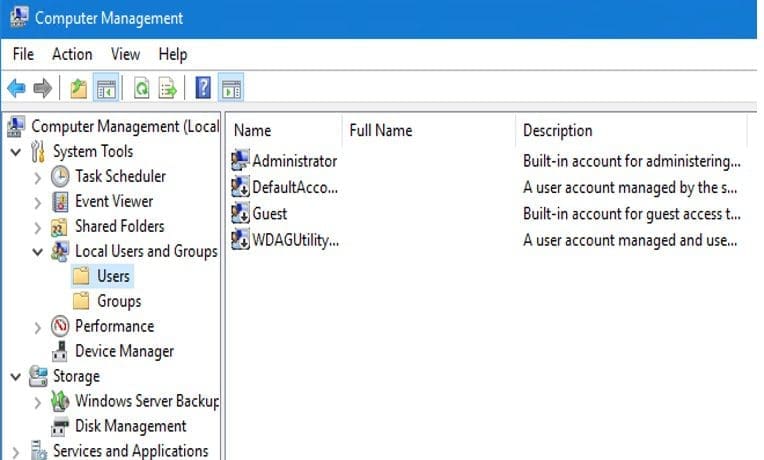Open the View menu
764x460 pixels.
pos(125,54)
